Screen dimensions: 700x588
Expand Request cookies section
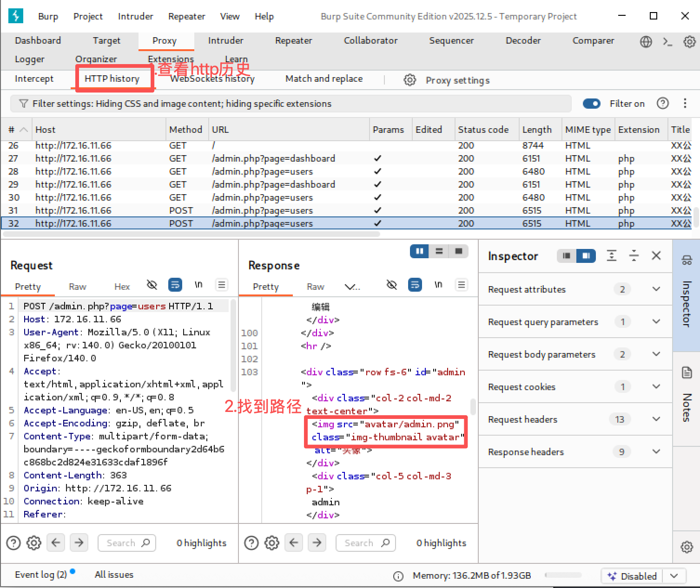click(x=656, y=386)
